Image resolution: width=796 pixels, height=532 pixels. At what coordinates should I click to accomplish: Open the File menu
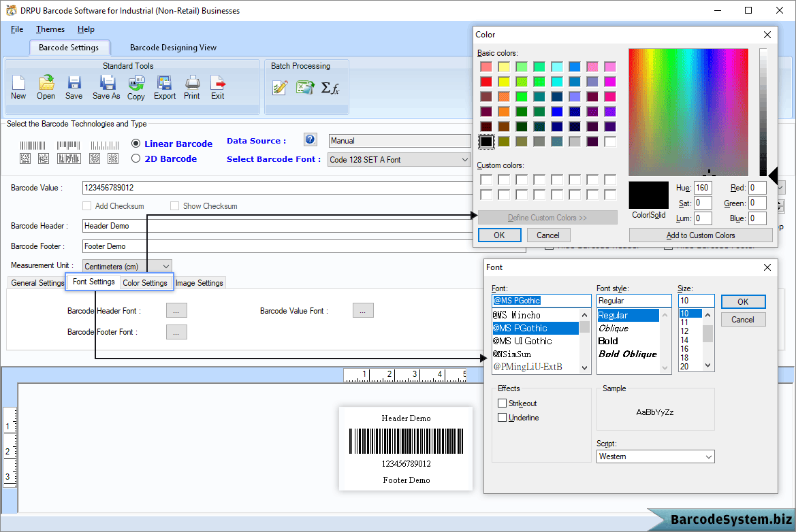[17, 29]
